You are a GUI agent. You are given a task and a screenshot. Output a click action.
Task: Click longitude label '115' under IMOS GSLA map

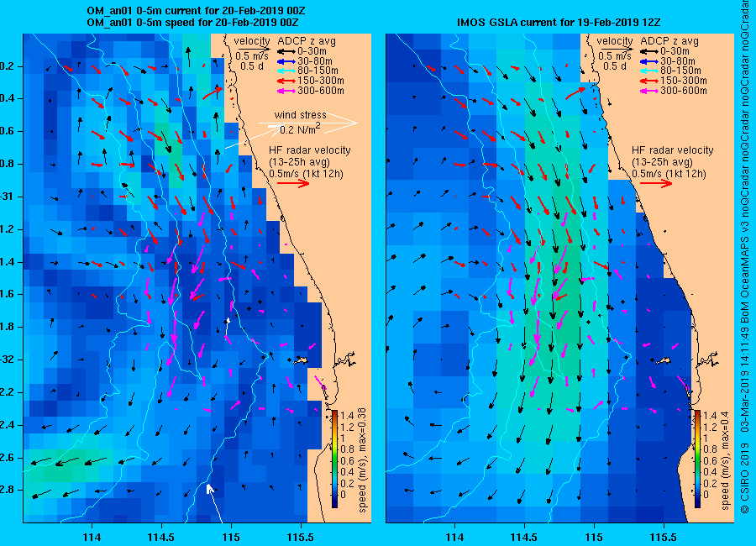(x=594, y=537)
